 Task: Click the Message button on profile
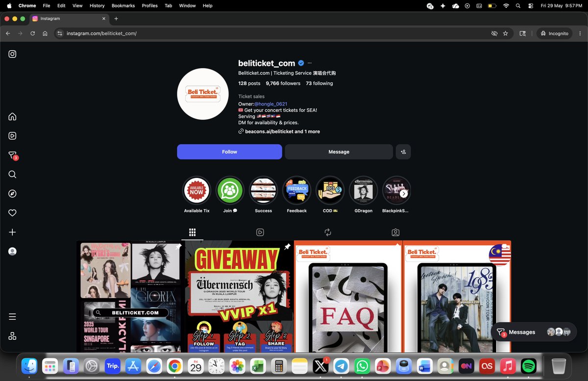(x=339, y=152)
